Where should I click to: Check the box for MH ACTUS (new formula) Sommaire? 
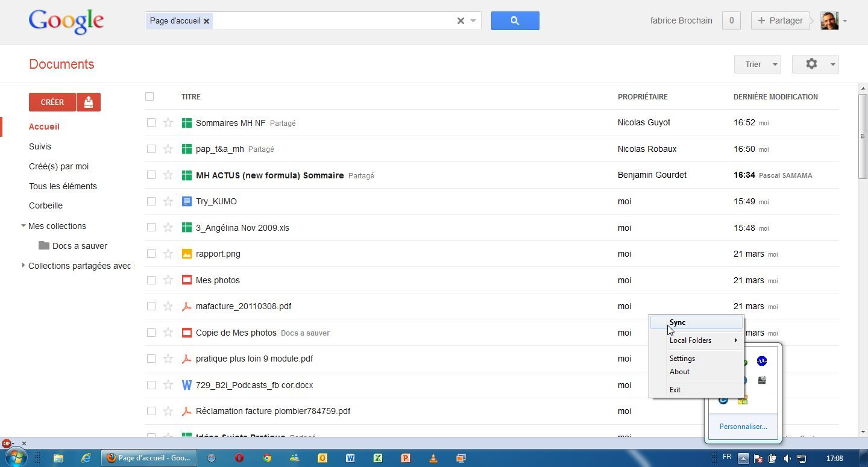pos(151,175)
